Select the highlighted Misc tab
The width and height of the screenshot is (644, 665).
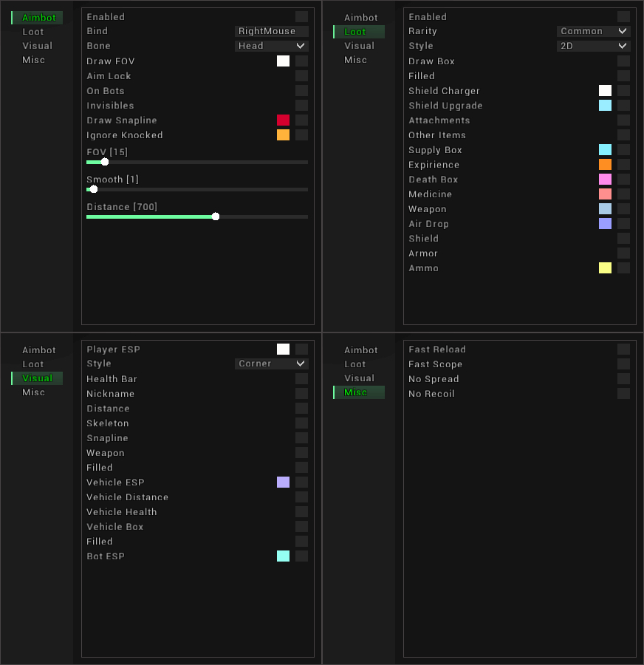359,392
